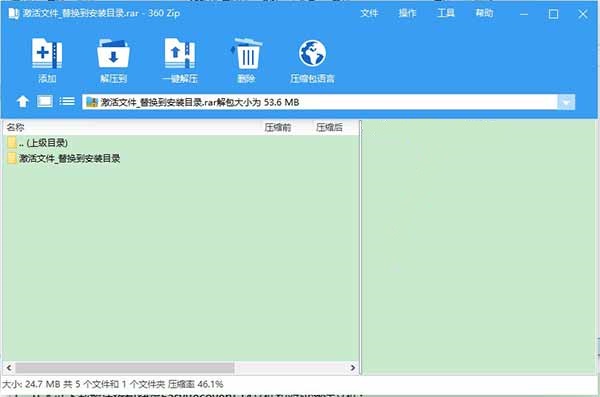Switch to large icon view mode

pyautogui.click(x=45, y=101)
